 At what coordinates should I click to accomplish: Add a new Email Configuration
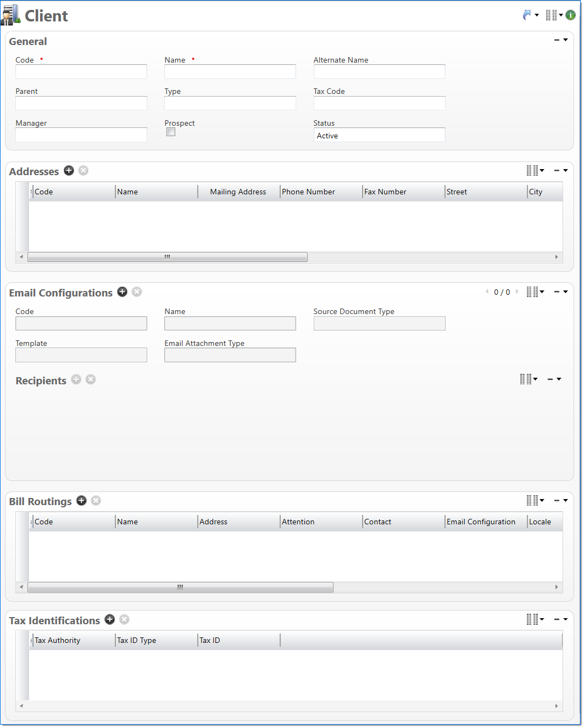click(x=123, y=292)
